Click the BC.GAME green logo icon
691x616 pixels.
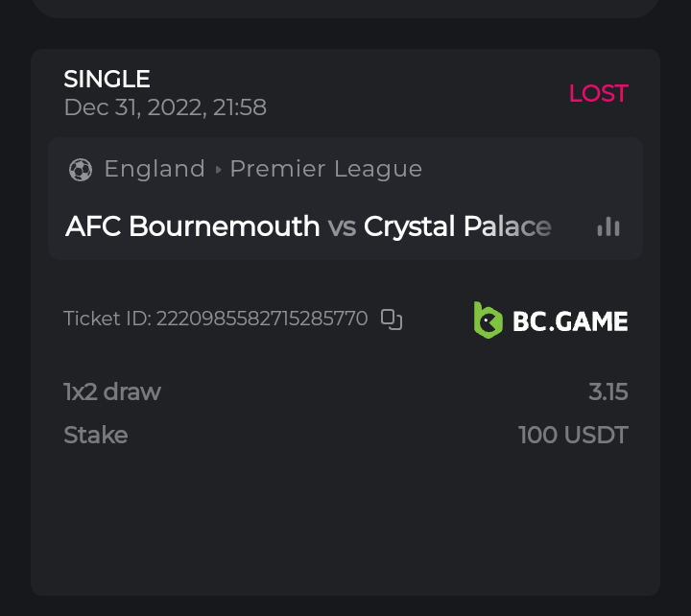(488, 320)
